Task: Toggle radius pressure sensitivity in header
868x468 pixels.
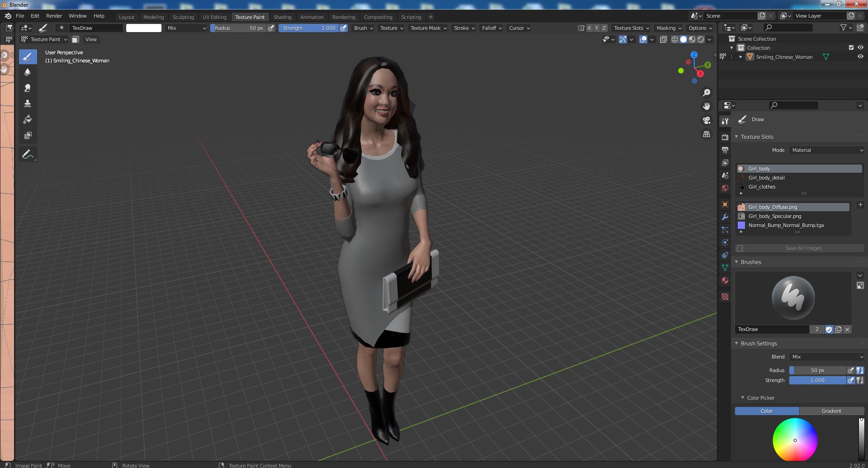Action: click(271, 28)
